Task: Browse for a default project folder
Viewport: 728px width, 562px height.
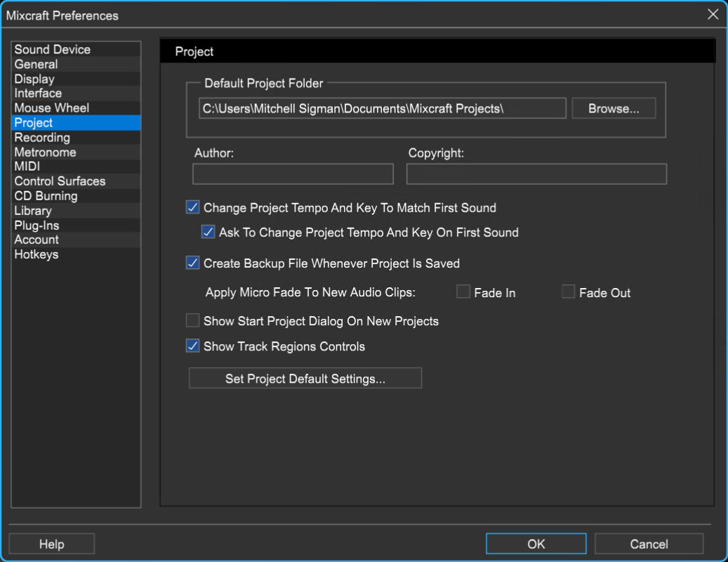Action: [x=614, y=108]
